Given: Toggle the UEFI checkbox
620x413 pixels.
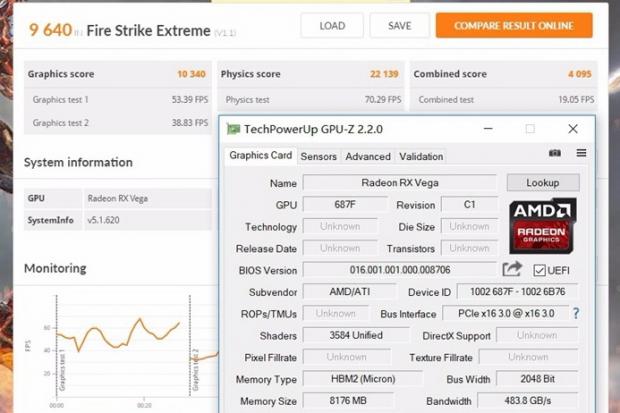Looking at the screenshot, I should coord(540,270).
